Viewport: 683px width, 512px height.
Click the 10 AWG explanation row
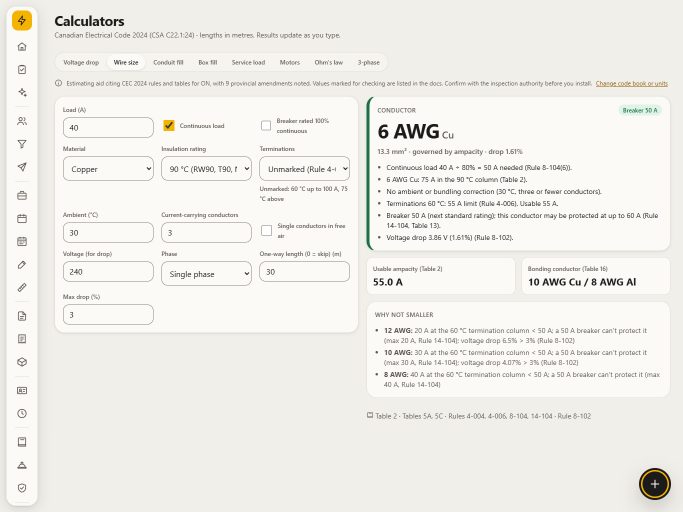(x=517, y=357)
